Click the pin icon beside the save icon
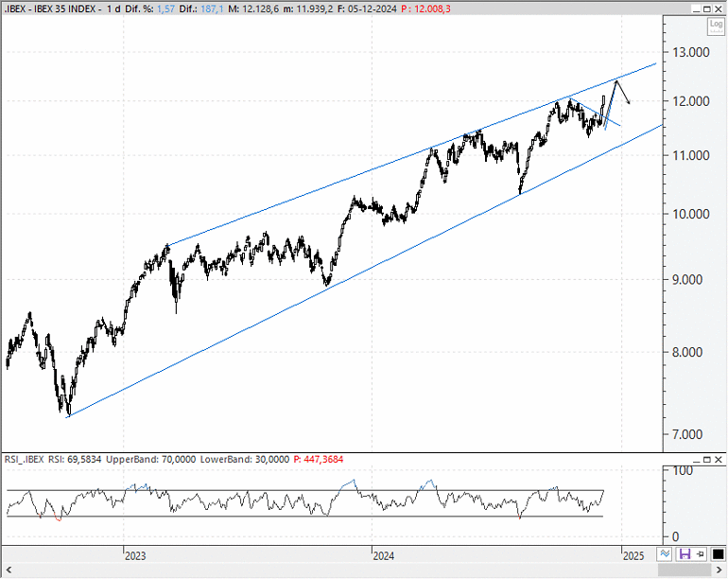 (701, 553)
